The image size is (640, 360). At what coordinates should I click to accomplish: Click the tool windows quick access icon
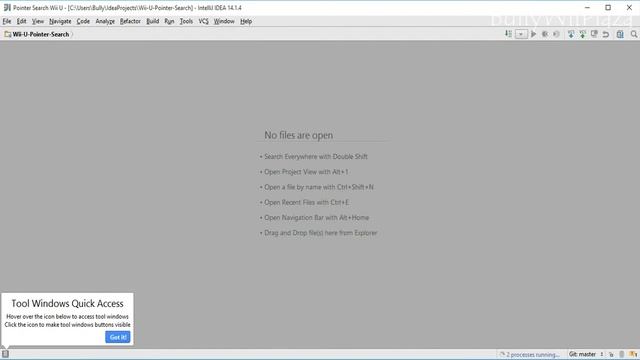pyautogui.click(x=5, y=354)
